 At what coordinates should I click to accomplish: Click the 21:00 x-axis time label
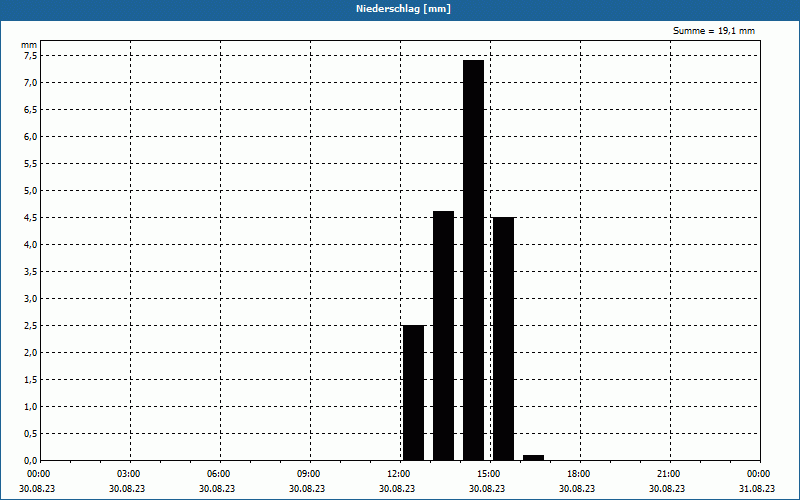coord(670,474)
